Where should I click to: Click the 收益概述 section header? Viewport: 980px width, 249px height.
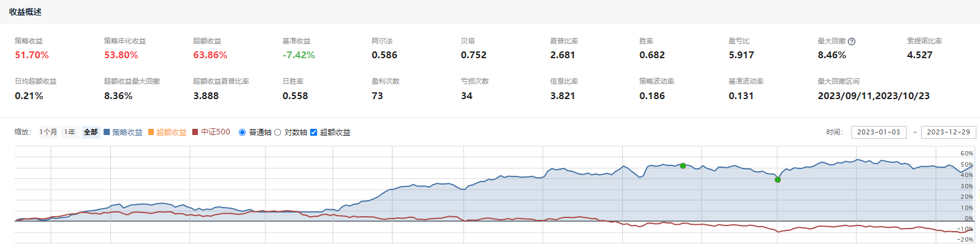coord(25,12)
